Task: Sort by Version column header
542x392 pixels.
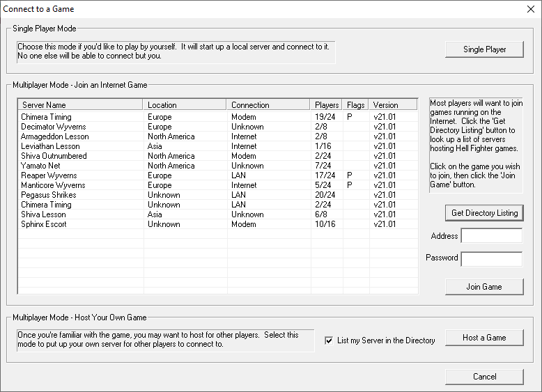Action: (393, 104)
